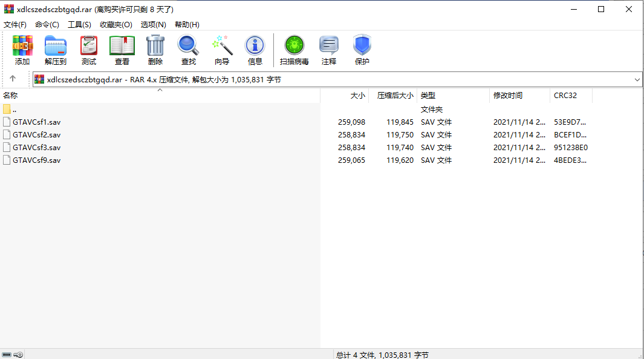Click the 扫描病毒 (Virus scan) icon

[294, 45]
